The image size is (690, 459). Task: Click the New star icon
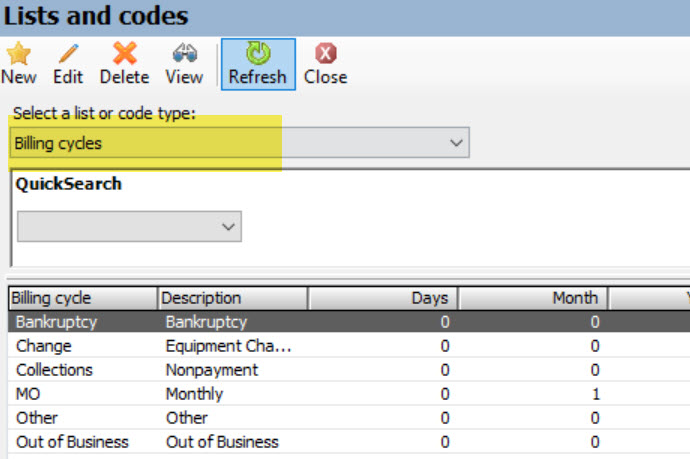(x=18, y=54)
